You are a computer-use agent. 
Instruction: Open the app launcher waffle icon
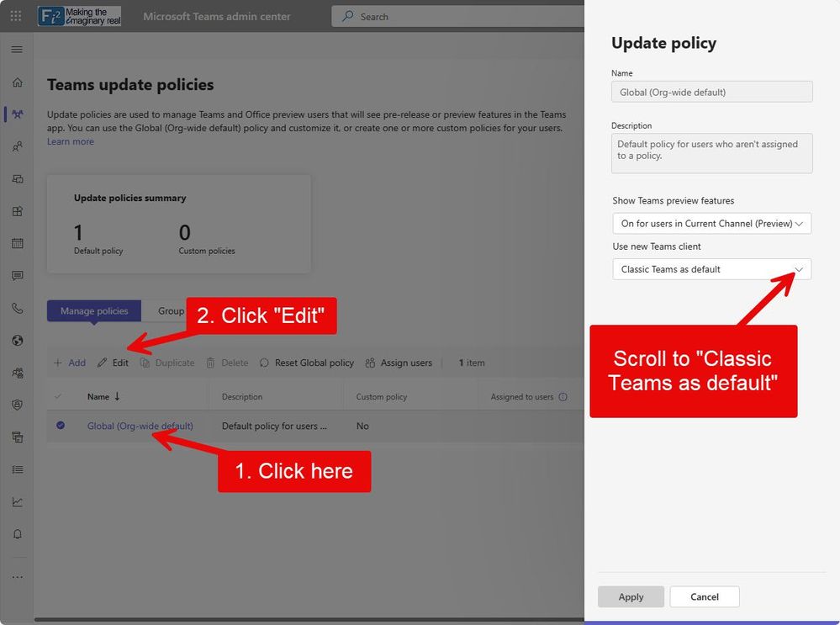coord(16,16)
